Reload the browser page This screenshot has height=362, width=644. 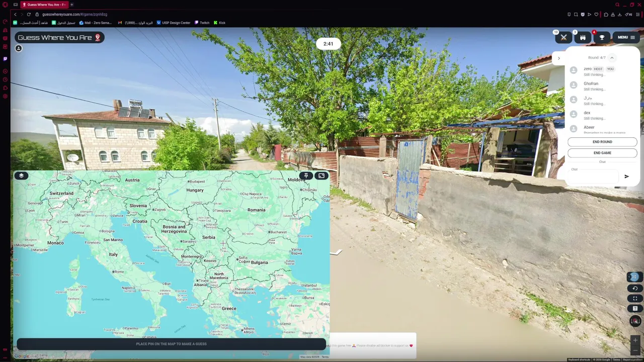(29, 15)
